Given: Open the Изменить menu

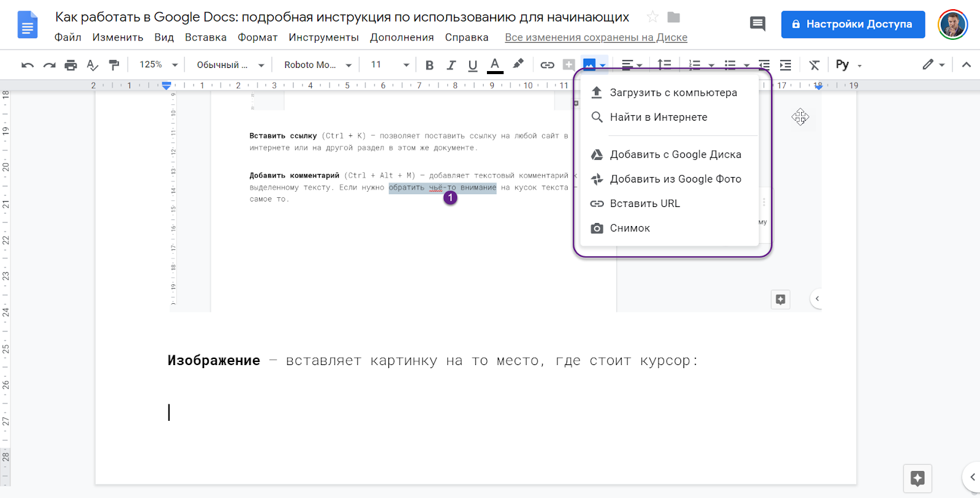Looking at the screenshot, I should tap(118, 37).
